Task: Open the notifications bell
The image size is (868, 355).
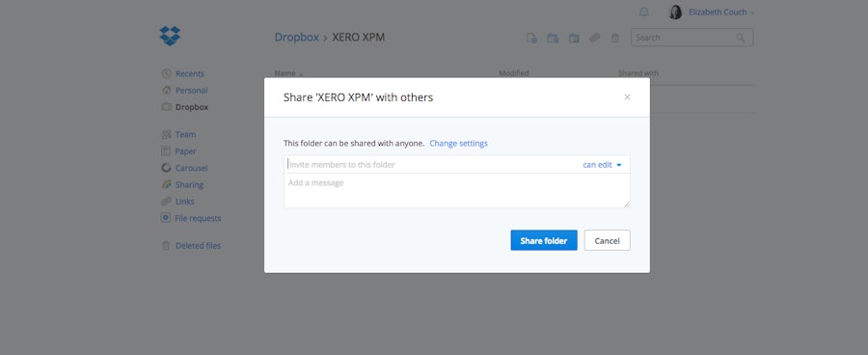Action: (x=644, y=13)
